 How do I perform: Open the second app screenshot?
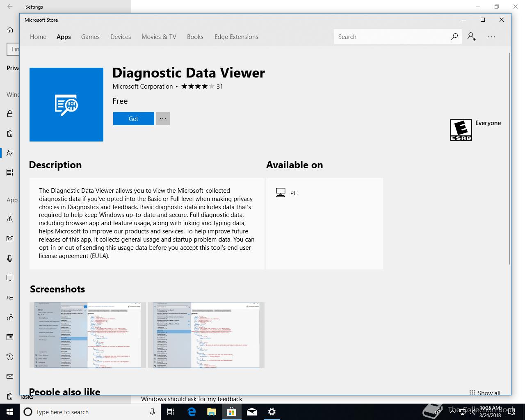(206, 335)
